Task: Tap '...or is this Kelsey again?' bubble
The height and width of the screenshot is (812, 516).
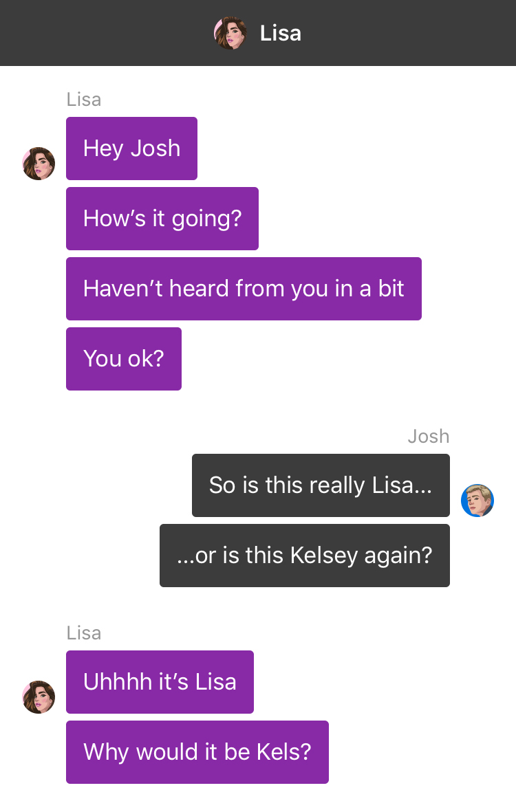Action: coord(305,556)
